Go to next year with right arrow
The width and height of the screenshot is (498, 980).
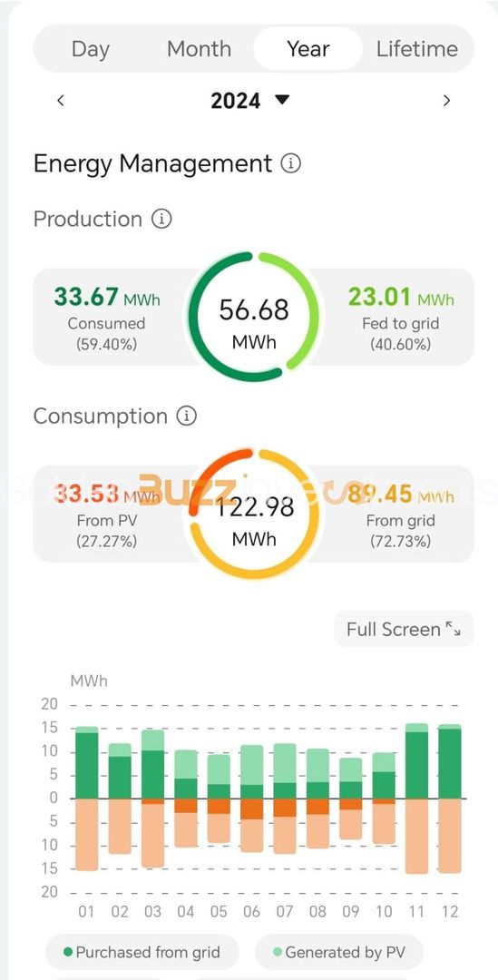(x=446, y=101)
